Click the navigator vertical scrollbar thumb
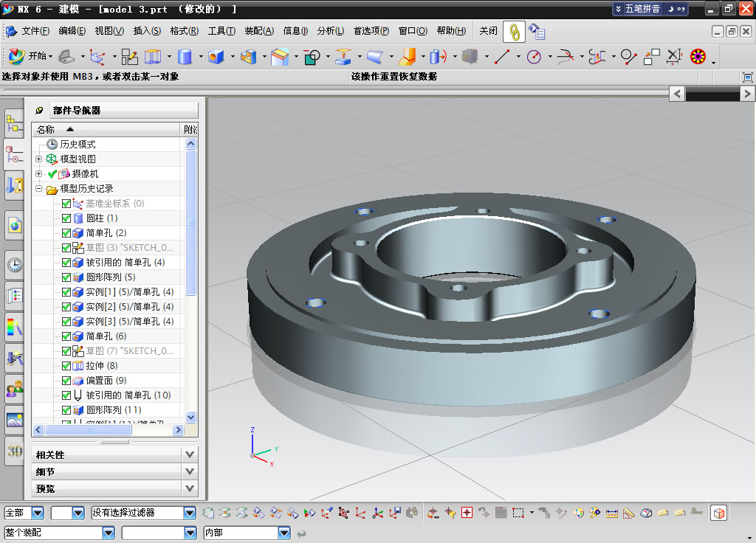 coord(191,222)
